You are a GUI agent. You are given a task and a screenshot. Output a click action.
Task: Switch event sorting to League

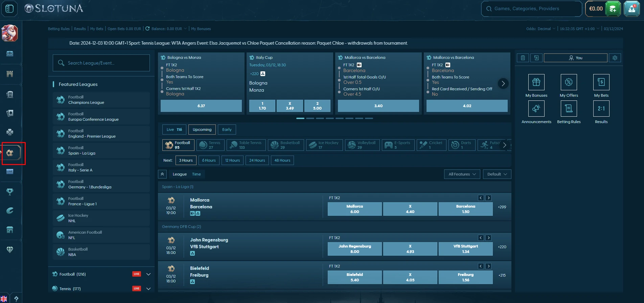[x=180, y=174]
